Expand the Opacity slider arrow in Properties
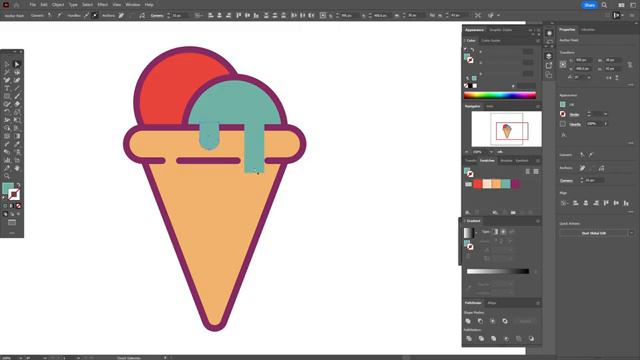 point(605,124)
